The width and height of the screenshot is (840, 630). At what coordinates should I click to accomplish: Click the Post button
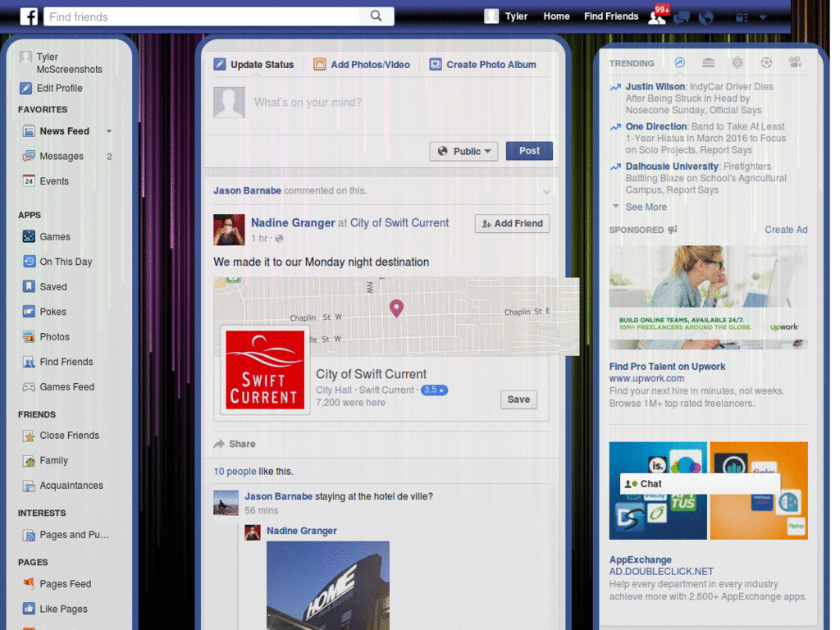pos(529,151)
